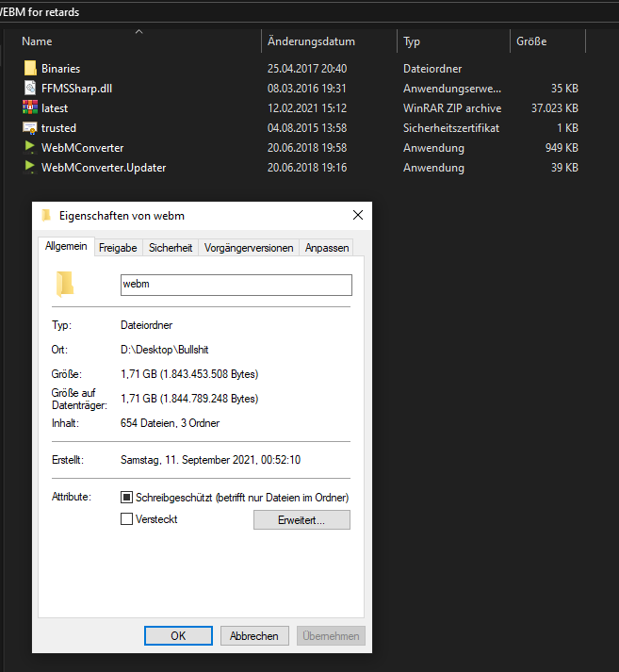Viewport: 619px width, 672px height.
Task: Click the large folder icon beside the name field
Action: 65,284
